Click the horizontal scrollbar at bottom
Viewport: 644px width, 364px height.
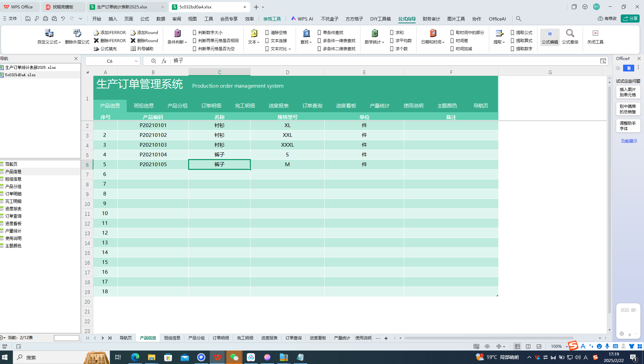489,338
